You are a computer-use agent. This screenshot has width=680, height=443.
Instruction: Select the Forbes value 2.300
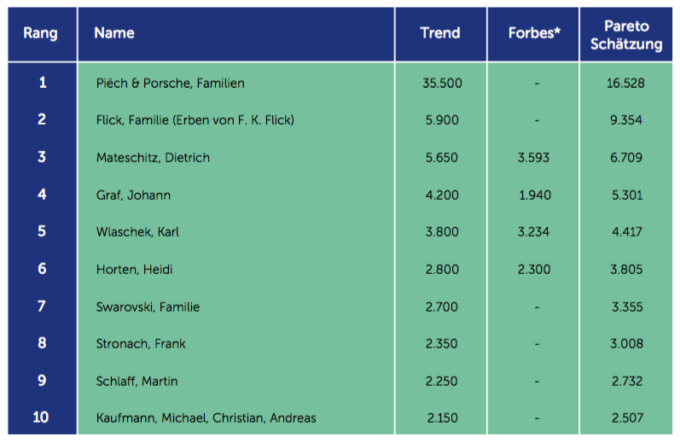click(534, 269)
